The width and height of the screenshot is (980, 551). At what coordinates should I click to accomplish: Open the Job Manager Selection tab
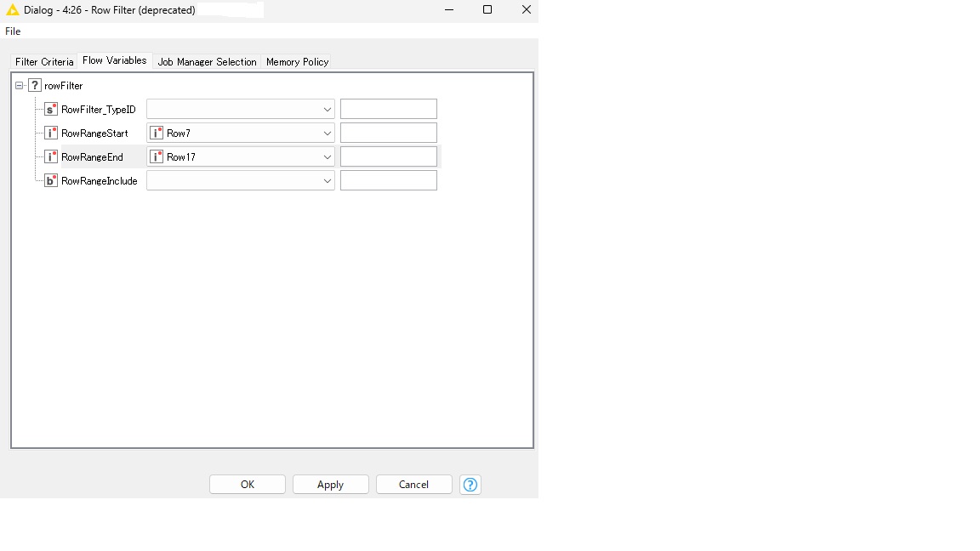pos(207,62)
